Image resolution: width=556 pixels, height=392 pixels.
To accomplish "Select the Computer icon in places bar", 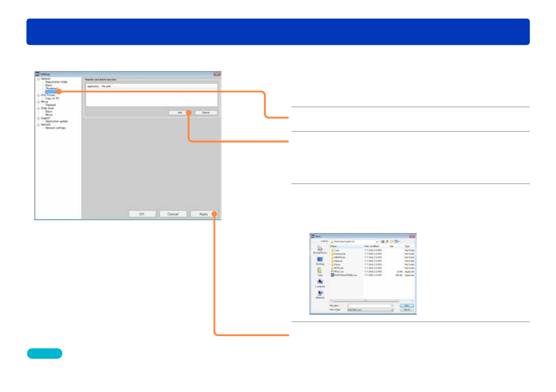I will [320, 281].
